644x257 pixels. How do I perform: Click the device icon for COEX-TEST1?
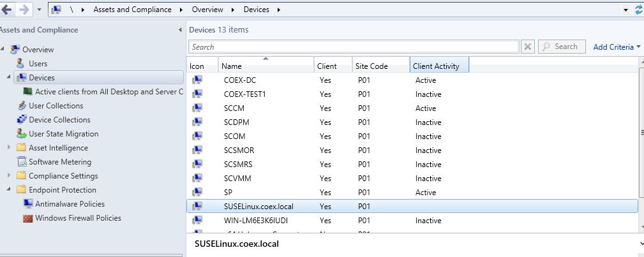coord(197,94)
